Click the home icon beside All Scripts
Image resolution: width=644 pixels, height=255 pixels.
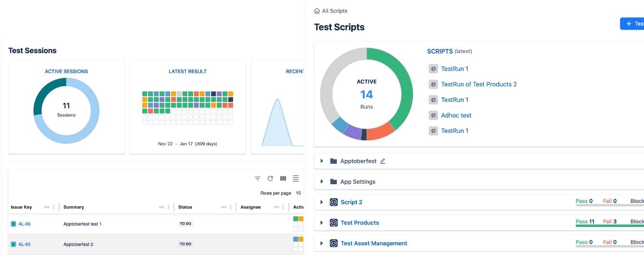coord(317,11)
